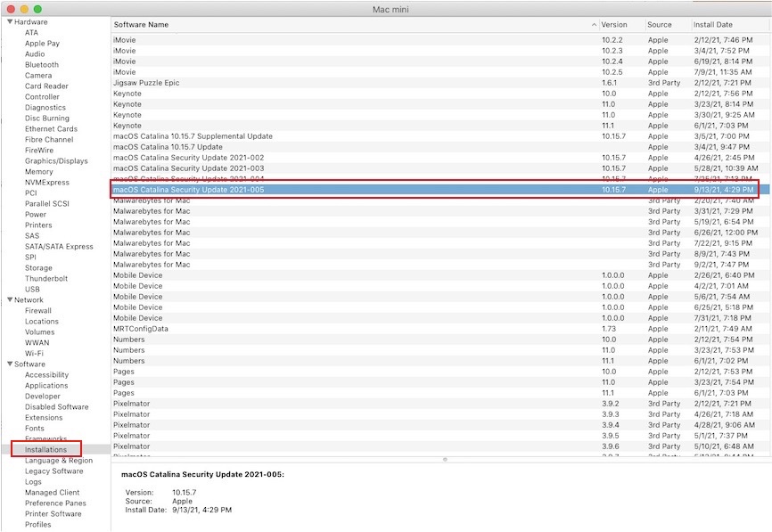Open Memory hardware info

[39, 172]
